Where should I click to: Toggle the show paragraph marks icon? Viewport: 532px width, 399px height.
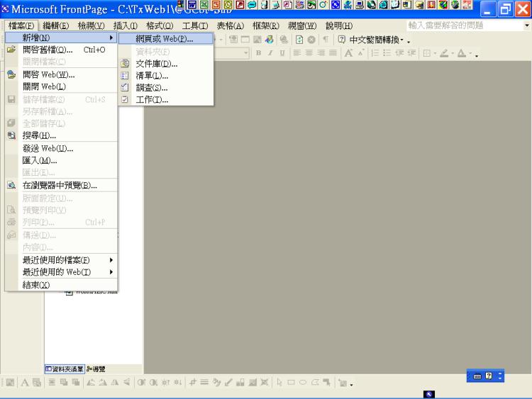tap(326, 39)
